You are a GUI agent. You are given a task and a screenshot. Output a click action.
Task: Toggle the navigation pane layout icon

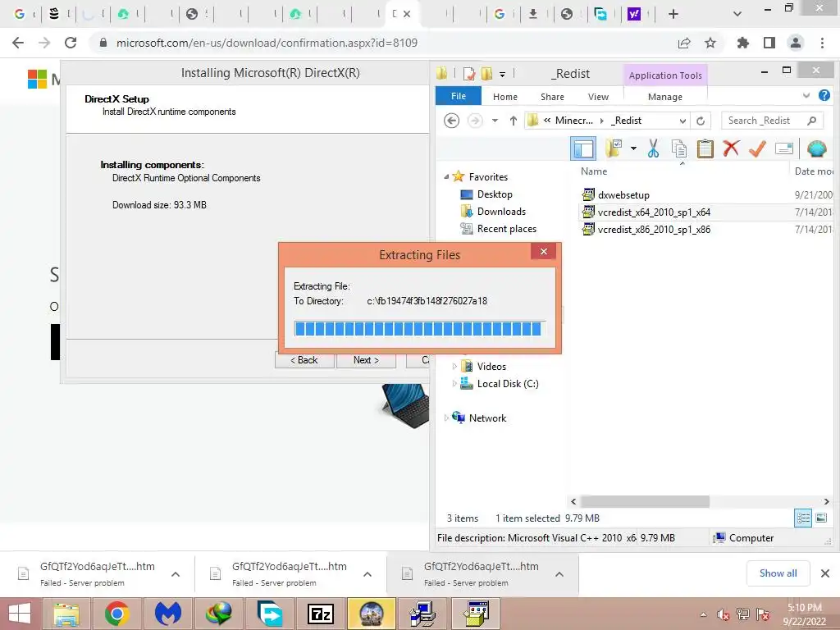tap(583, 148)
